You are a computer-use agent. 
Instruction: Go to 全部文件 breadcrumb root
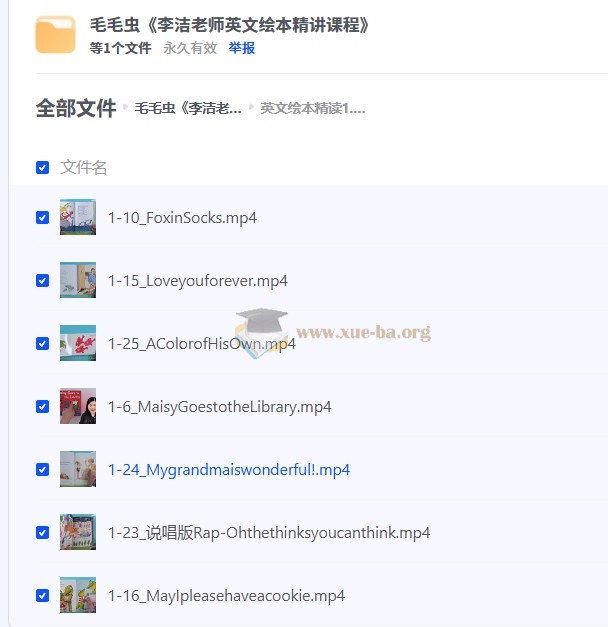point(76,108)
